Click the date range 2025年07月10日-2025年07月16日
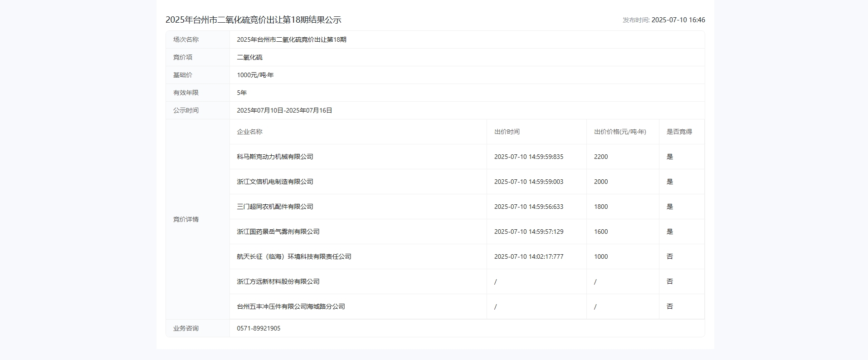This screenshot has width=868, height=360. click(284, 110)
